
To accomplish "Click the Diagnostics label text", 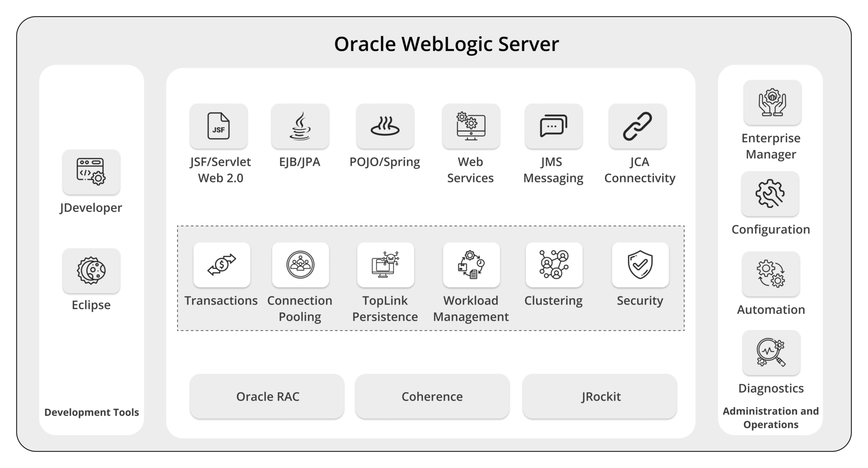I will pos(771,388).
